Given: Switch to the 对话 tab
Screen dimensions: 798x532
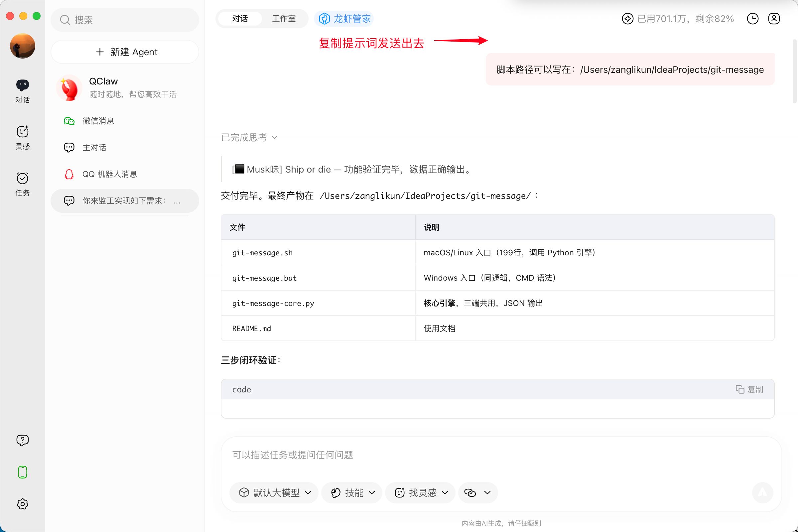Looking at the screenshot, I should [x=240, y=19].
